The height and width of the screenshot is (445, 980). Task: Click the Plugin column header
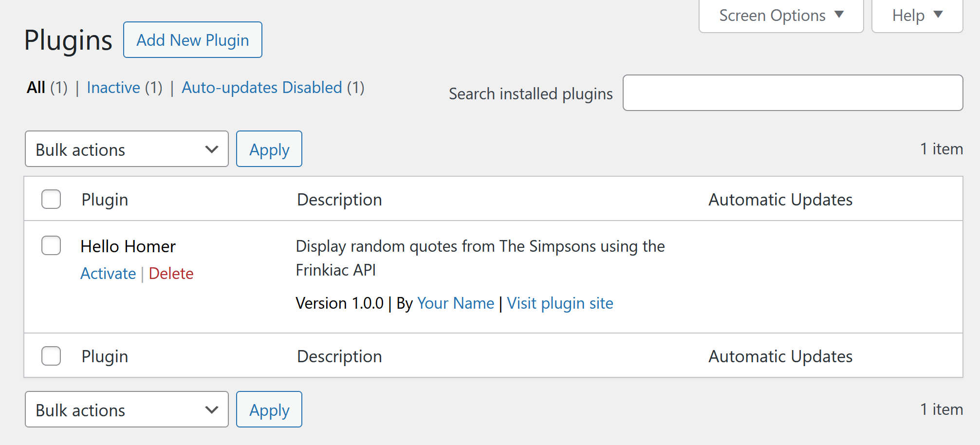tap(105, 199)
